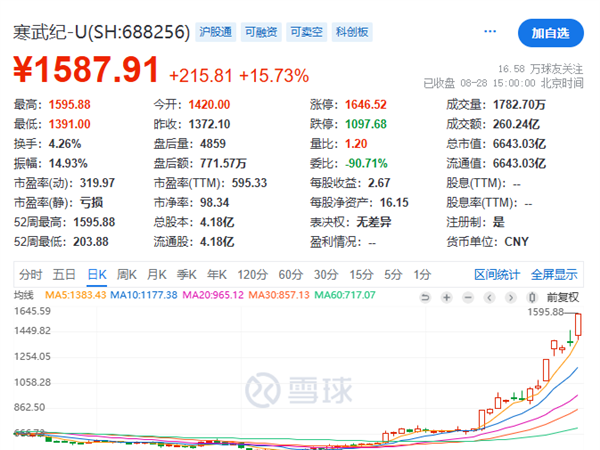The height and width of the screenshot is (450, 600).
Task: Click the MA5:1383.43 indicator label
Action: click(x=75, y=295)
